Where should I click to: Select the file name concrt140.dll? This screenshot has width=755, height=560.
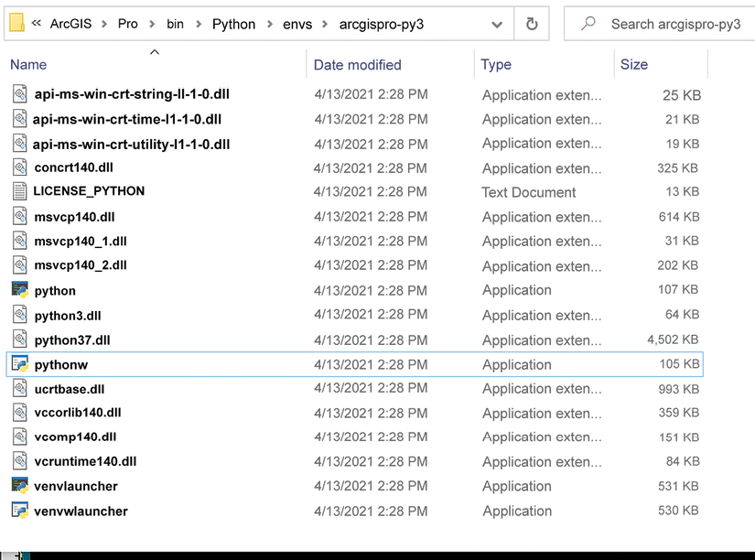74,167
